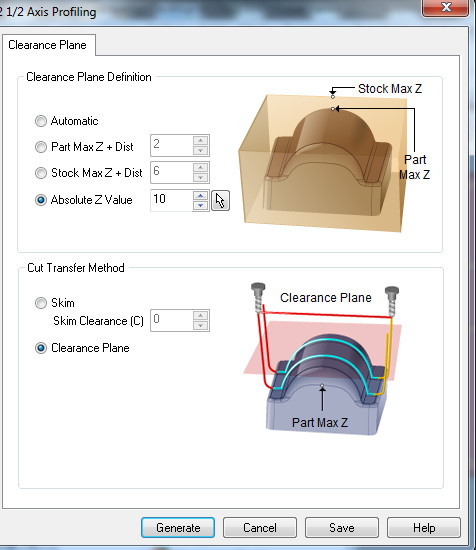Click the pick Z value cursor icon
The image size is (476, 550).
coord(220,201)
